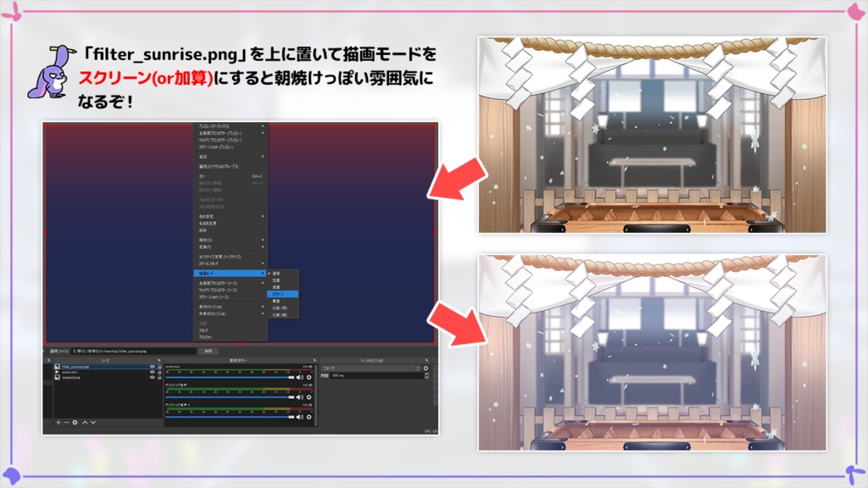Screen dimensions: 868x488
Task: Open the middle mixer channel gear settings
Action: [309, 397]
